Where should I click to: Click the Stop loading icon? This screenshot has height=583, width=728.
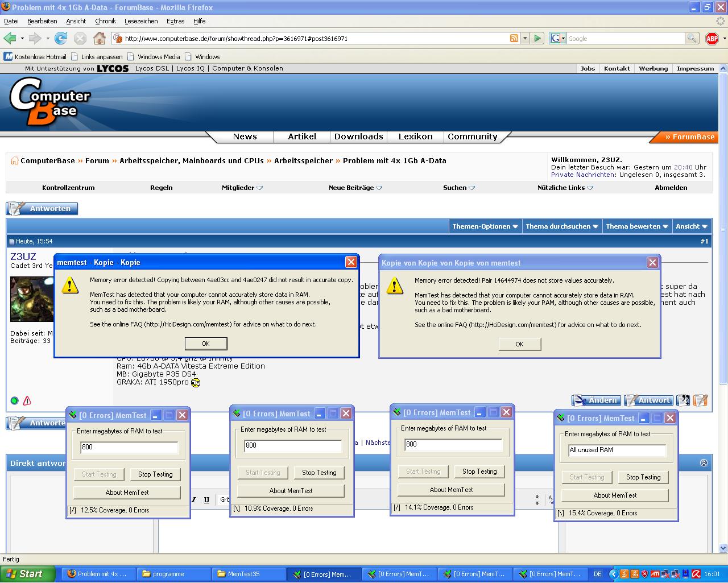[x=80, y=38]
